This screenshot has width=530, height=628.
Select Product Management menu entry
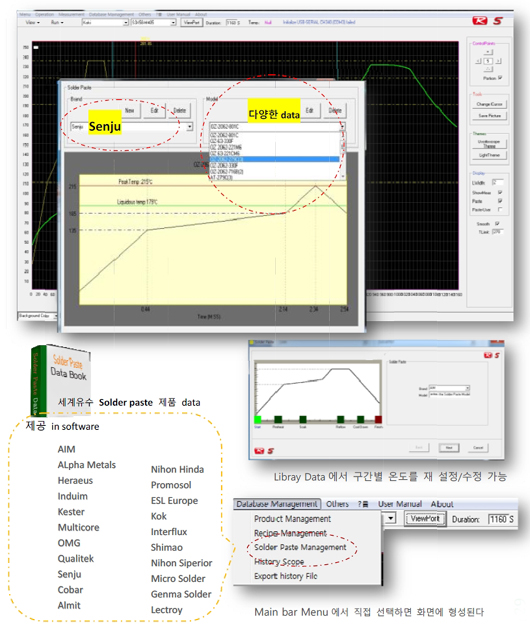(292, 519)
